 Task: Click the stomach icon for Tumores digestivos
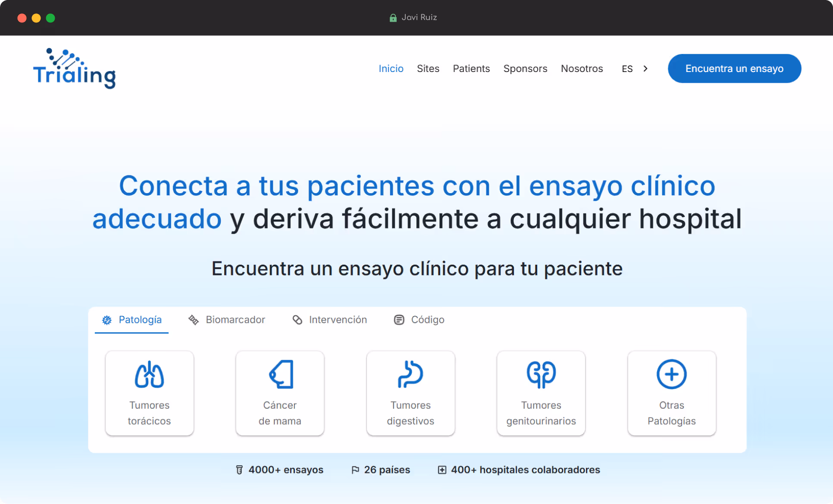point(410,374)
